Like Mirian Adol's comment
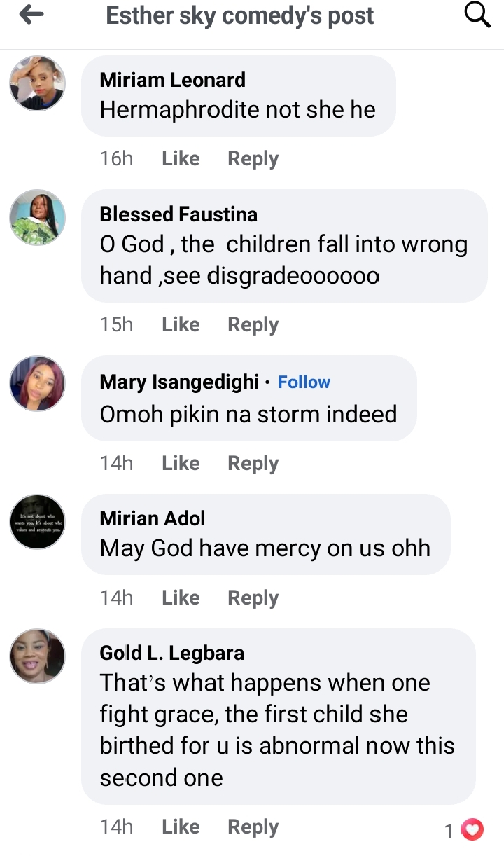 [x=181, y=598]
